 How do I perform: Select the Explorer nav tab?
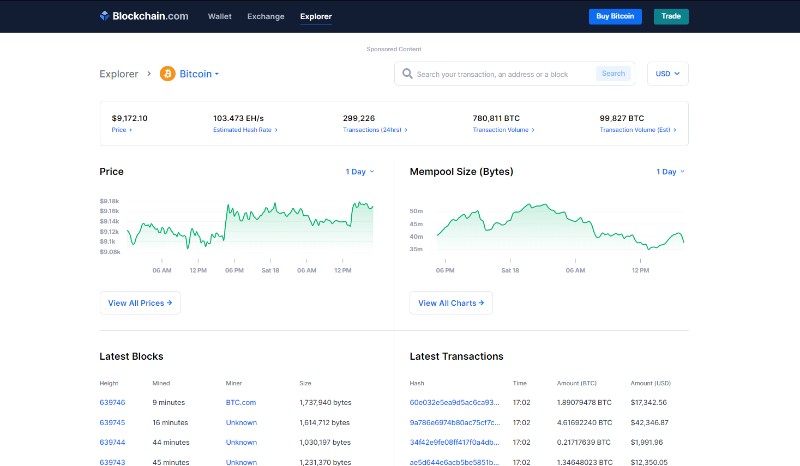pos(316,16)
